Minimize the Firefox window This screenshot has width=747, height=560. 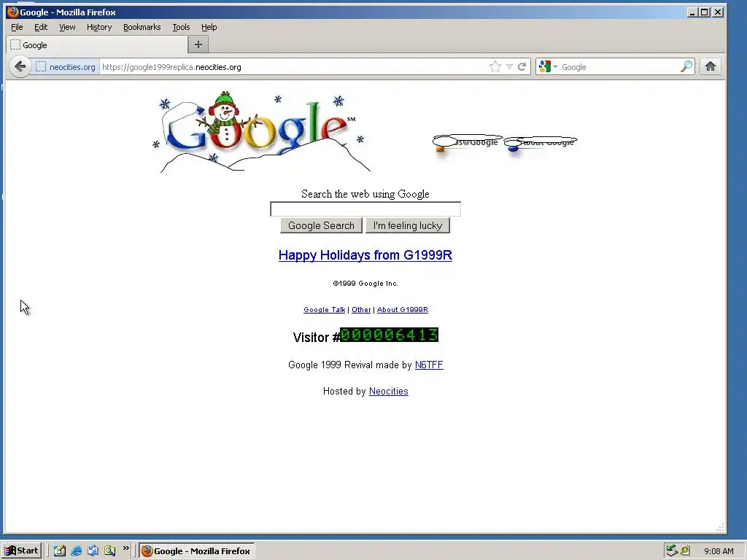(x=693, y=12)
